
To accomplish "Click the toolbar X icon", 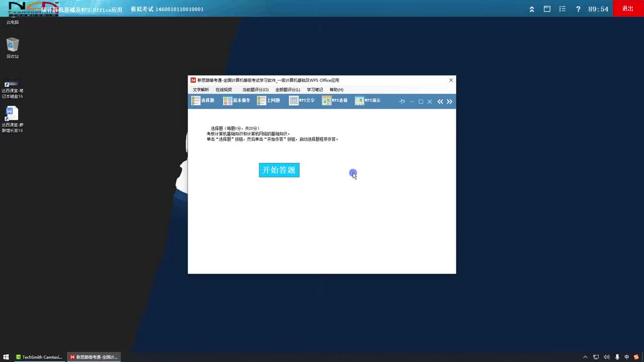I will [430, 102].
